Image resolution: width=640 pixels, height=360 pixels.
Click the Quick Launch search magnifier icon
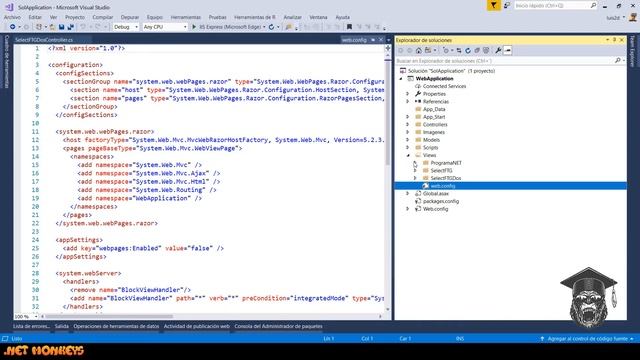coord(593,5)
